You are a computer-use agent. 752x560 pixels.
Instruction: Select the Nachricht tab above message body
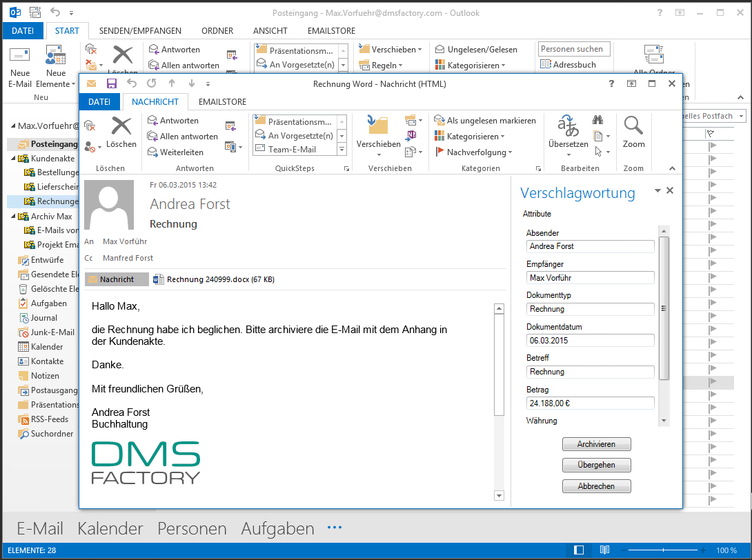[x=117, y=279]
